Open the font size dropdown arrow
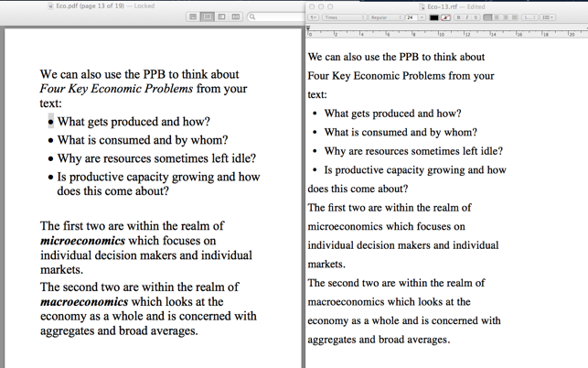 pyautogui.click(x=422, y=17)
